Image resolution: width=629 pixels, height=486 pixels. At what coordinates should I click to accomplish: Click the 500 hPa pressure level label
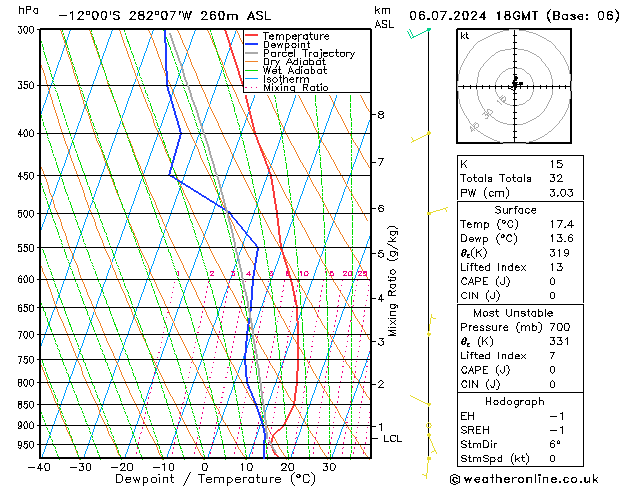click(26, 214)
